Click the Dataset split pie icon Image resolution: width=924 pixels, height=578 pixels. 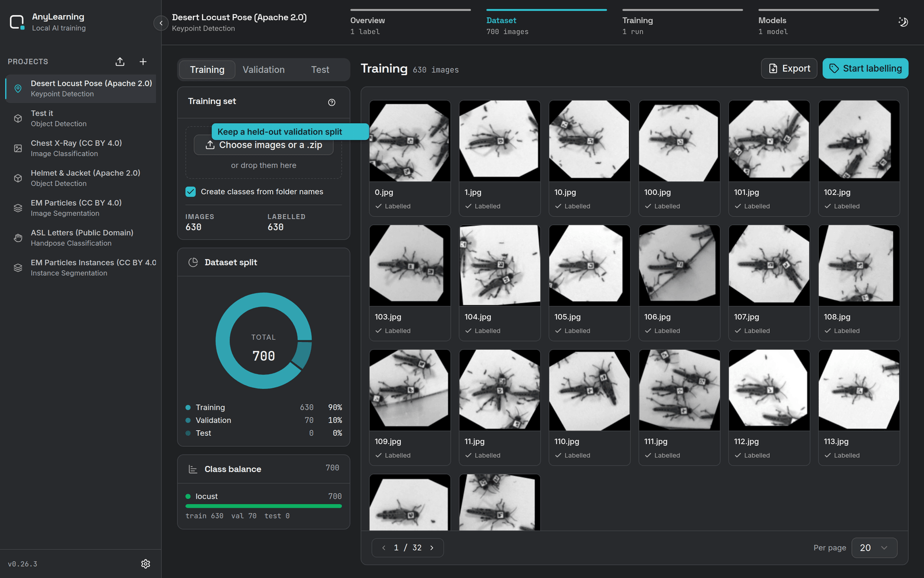[193, 262]
